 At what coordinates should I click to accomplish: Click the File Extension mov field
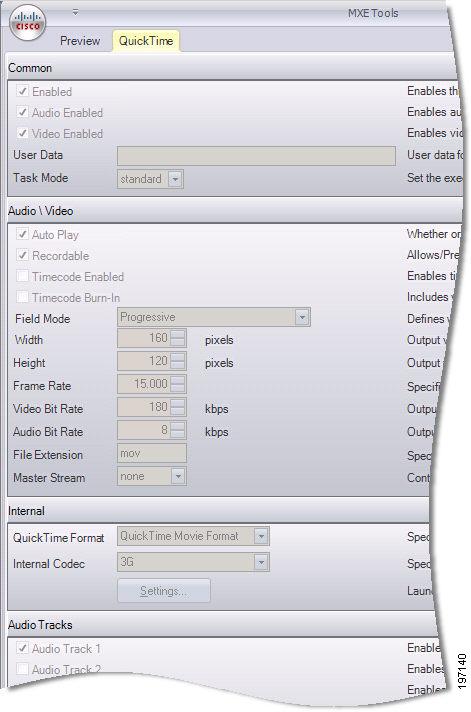152,453
